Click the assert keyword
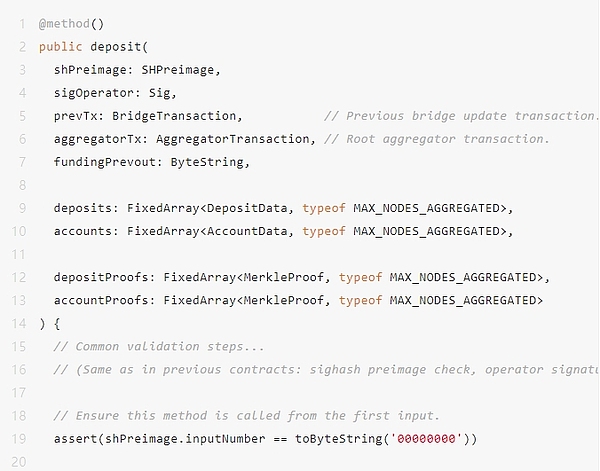This screenshot has width=600, height=471. [x=74, y=439]
